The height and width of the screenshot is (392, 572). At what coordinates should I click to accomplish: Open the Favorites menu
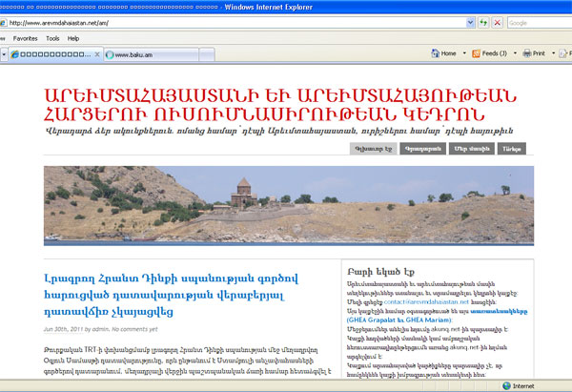click(25, 38)
